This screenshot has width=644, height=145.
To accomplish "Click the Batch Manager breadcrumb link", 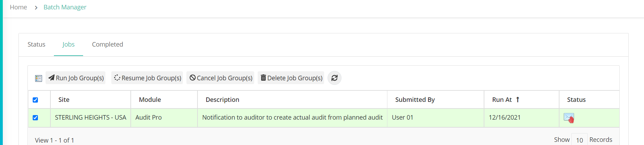I will coord(65,7).
